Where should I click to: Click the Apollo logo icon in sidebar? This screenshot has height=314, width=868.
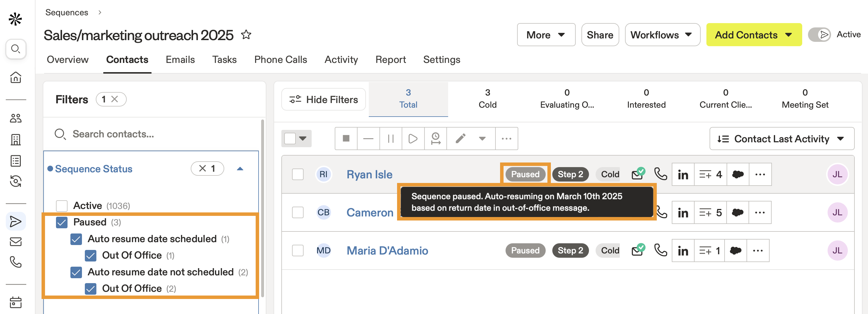click(16, 19)
